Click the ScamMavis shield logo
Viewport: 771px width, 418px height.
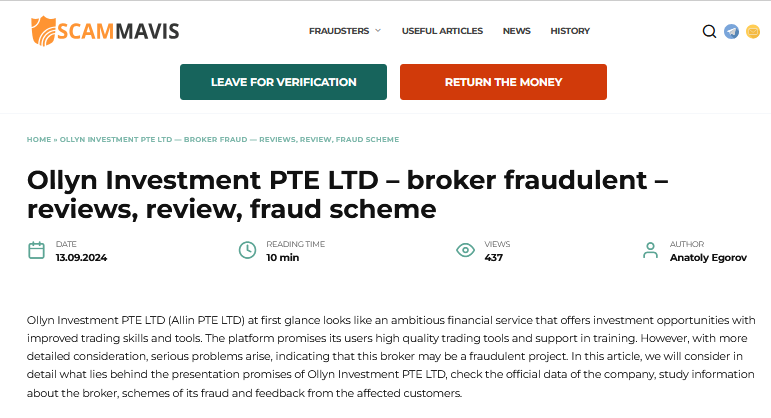click(43, 31)
